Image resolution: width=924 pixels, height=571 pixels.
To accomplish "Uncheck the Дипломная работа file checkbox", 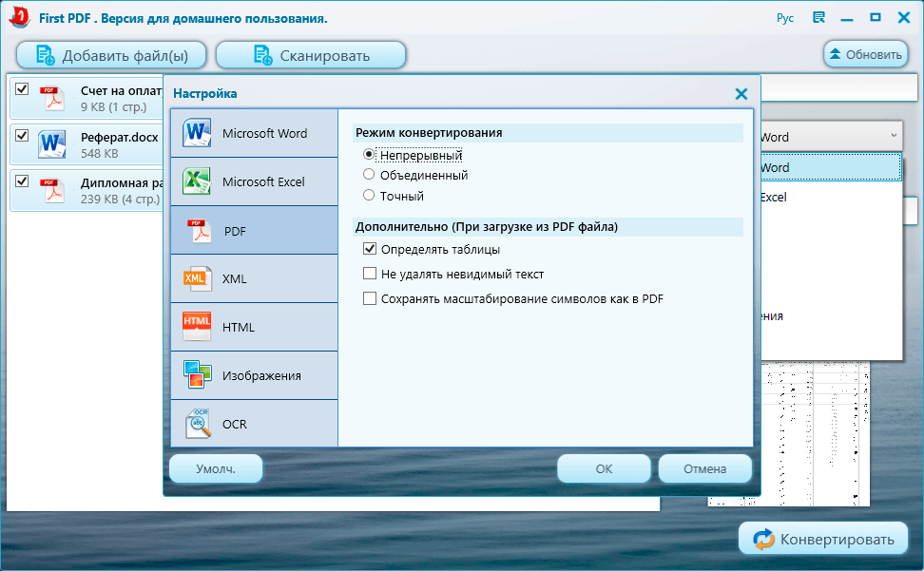I will [22, 181].
